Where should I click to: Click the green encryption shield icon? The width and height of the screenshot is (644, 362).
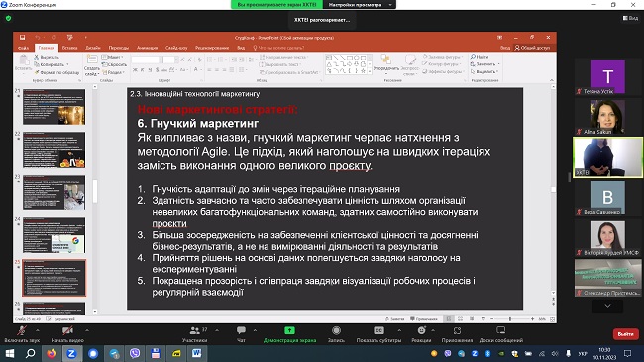[9, 18]
